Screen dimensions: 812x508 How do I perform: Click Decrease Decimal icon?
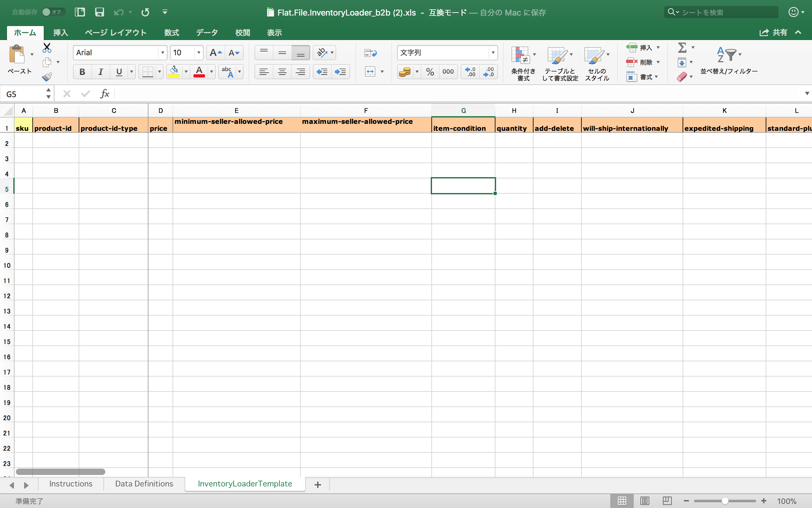(488, 71)
